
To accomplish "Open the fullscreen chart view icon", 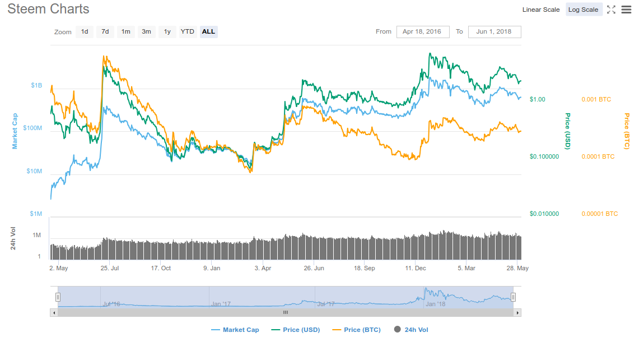I will point(611,10).
